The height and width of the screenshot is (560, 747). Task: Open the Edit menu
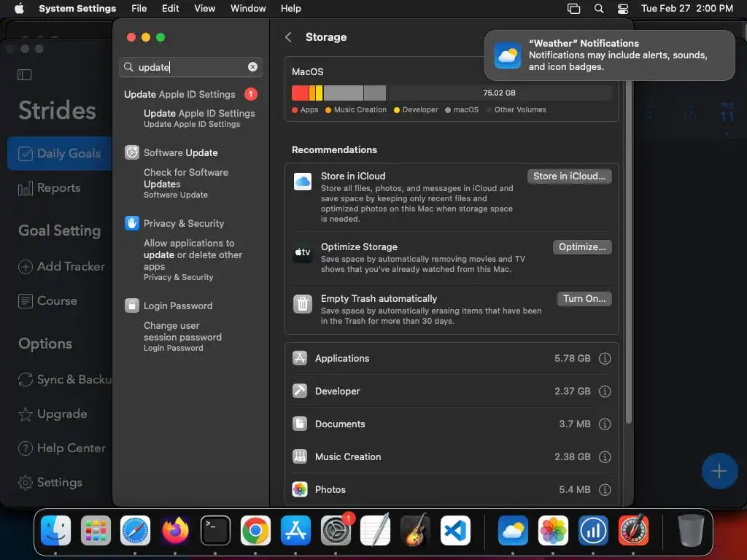[170, 9]
